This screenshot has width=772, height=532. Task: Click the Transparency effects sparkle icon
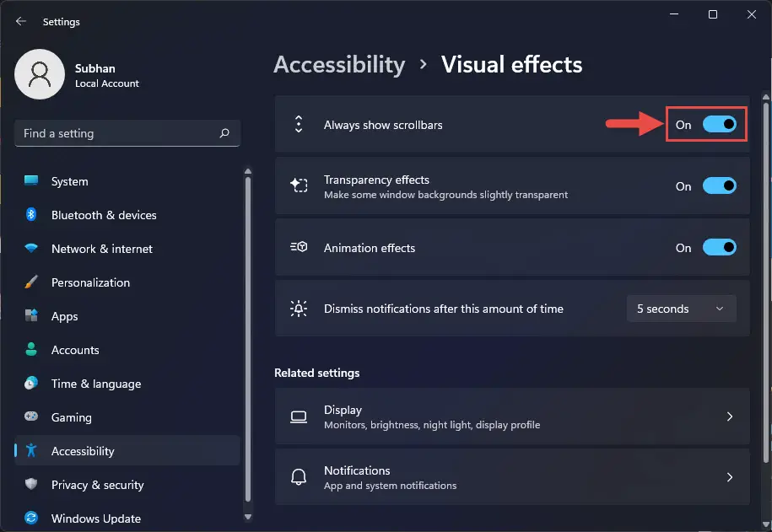[x=299, y=185]
